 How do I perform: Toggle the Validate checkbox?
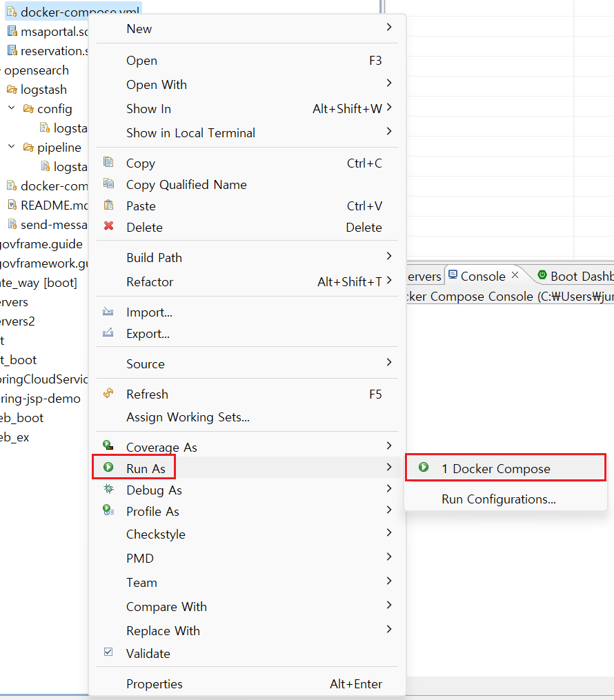pos(108,652)
